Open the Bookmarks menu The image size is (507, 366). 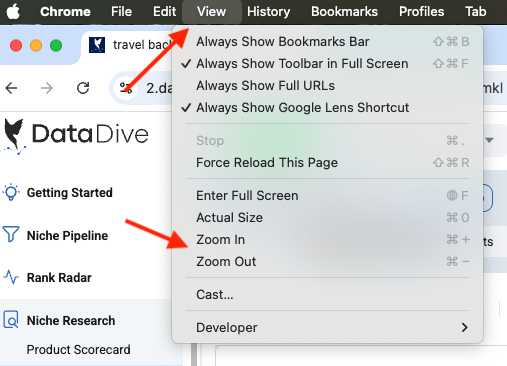[x=344, y=12]
